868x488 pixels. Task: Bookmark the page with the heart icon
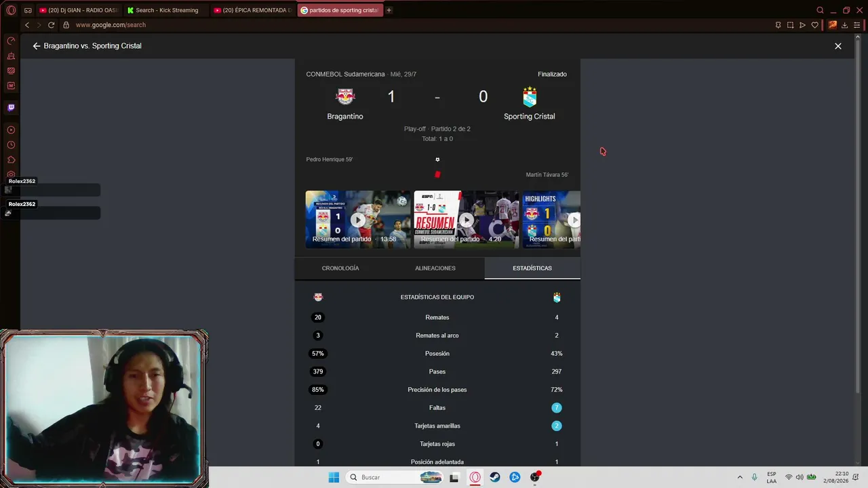pyautogui.click(x=815, y=25)
